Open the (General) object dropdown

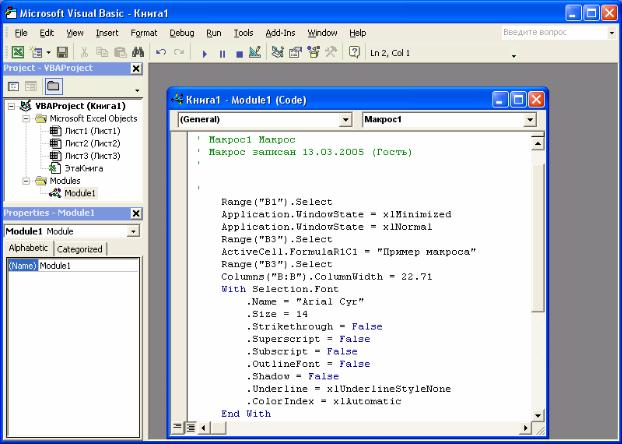tap(346, 119)
